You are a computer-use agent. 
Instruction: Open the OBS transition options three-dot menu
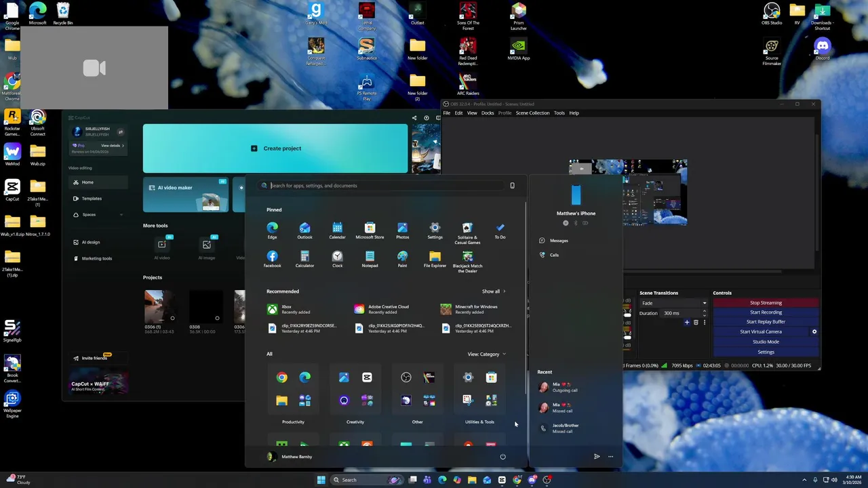click(704, 323)
